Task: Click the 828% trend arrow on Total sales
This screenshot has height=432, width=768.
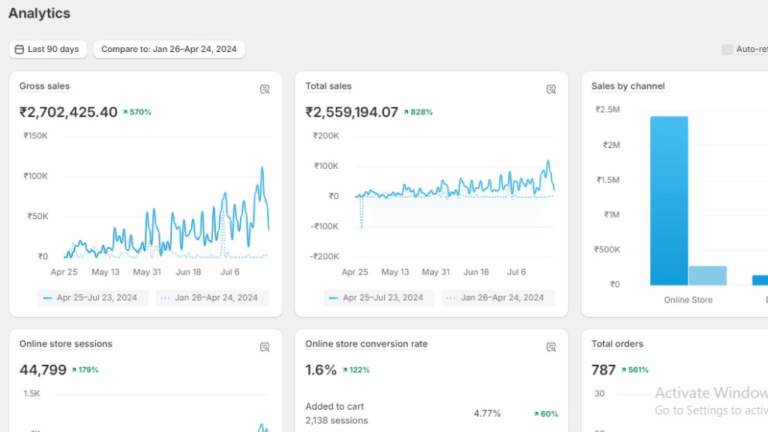Action: tap(407, 112)
